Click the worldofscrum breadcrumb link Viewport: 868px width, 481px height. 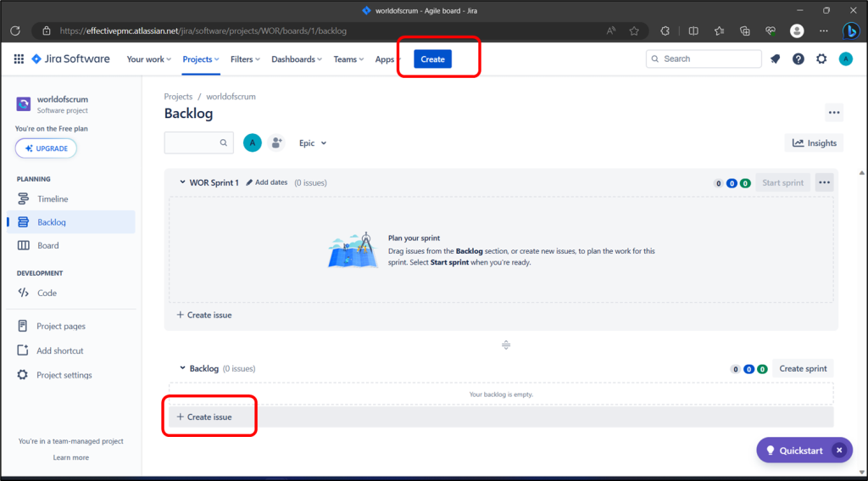coord(231,97)
